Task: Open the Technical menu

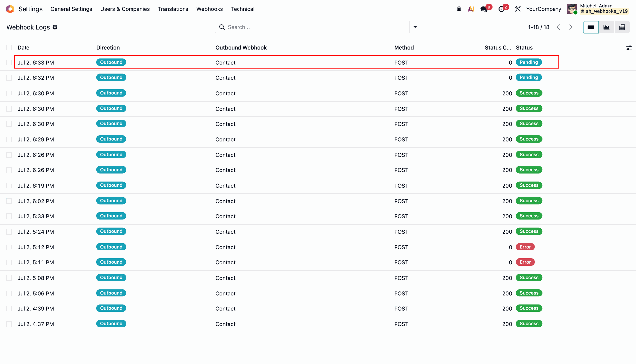Action: coord(242,9)
